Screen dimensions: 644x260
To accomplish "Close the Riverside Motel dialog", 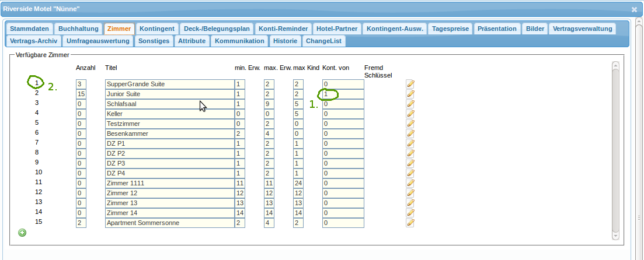I will click(634, 9).
